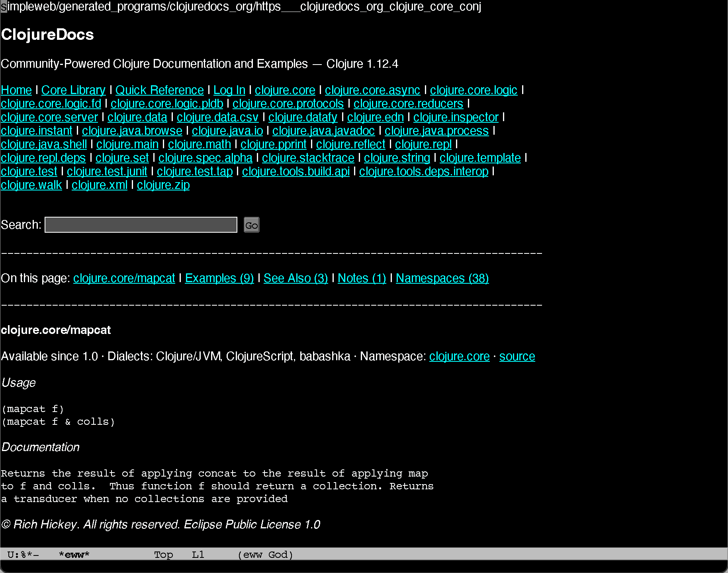728x573 pixels.
Task: Open clojure.datafy namespace link
Action: 303,118
